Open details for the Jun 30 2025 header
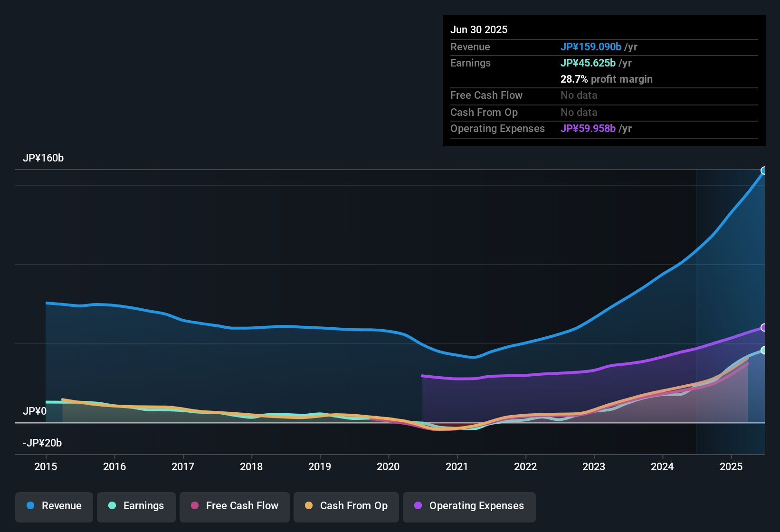Viewport: 780px width, 532px height. (479, 29)
